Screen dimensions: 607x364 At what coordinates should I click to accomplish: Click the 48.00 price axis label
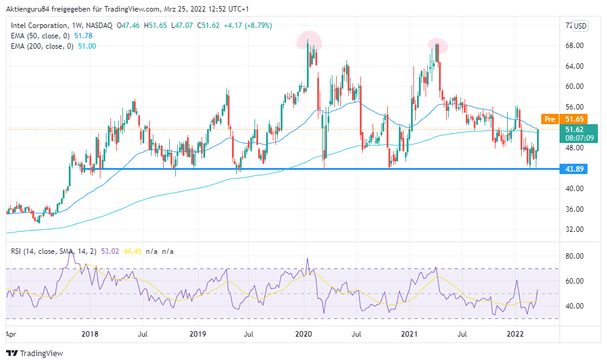click(x=575, y=148)
